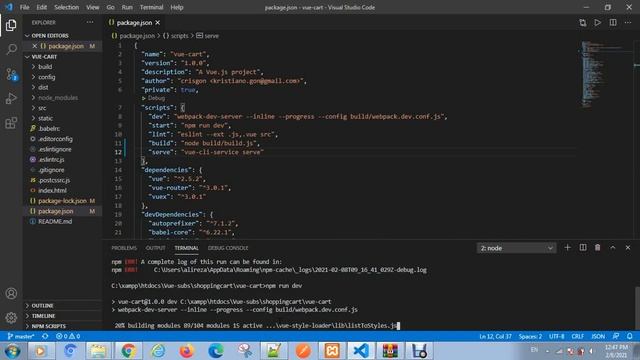Collapse the VUE-CART folder section
The width and height of the screenshot is (640, 360).
pos(44,57)
